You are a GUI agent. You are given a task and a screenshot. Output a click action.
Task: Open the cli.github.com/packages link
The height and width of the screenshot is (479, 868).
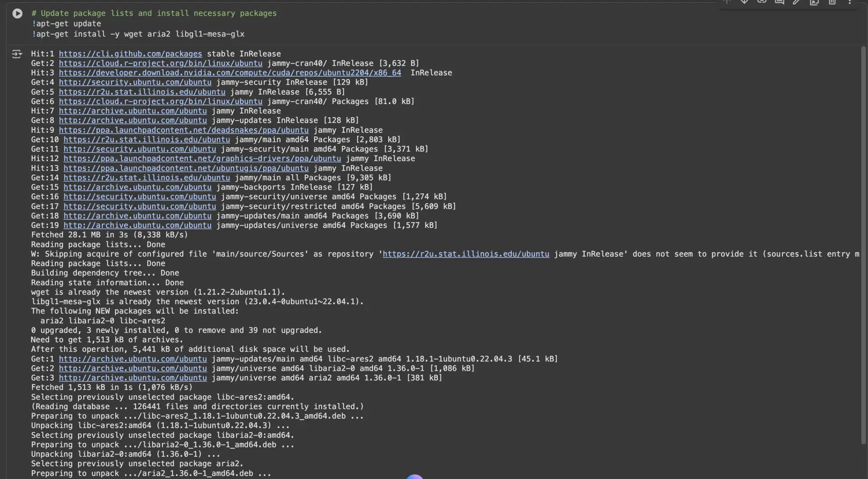click(x=130, y=54)
